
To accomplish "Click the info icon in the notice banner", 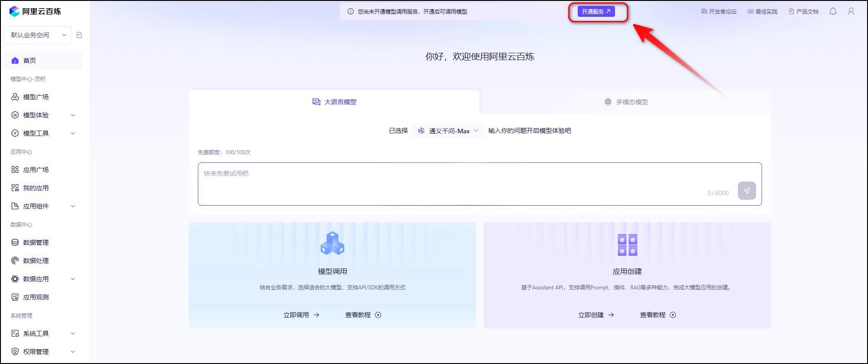I will (x=351, y=11).
